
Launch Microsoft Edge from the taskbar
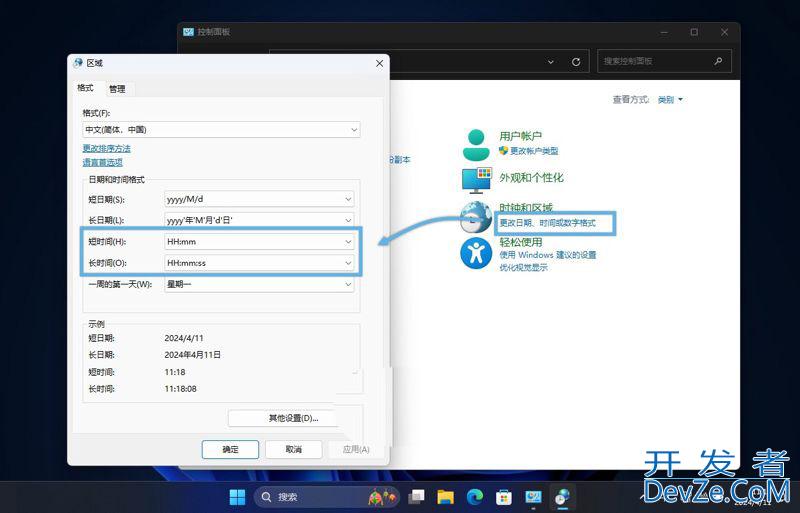pyautogui.click(x=474, y=497)
